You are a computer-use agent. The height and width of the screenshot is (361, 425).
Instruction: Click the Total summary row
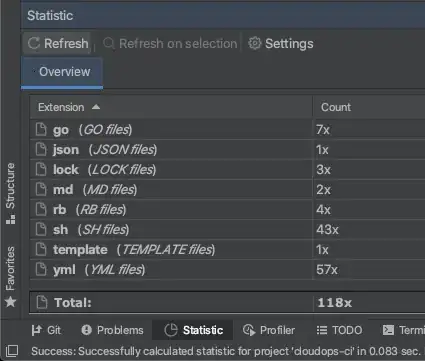click(227, 302)
